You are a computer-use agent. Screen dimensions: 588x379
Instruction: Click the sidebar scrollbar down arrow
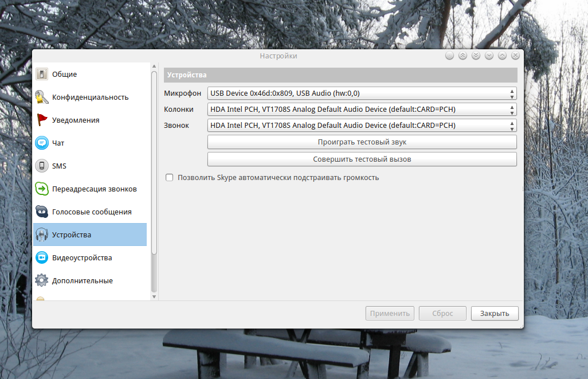154,297
